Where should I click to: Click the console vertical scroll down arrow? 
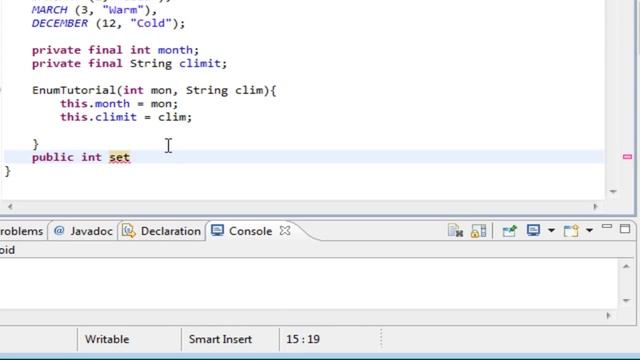point(626,300)
